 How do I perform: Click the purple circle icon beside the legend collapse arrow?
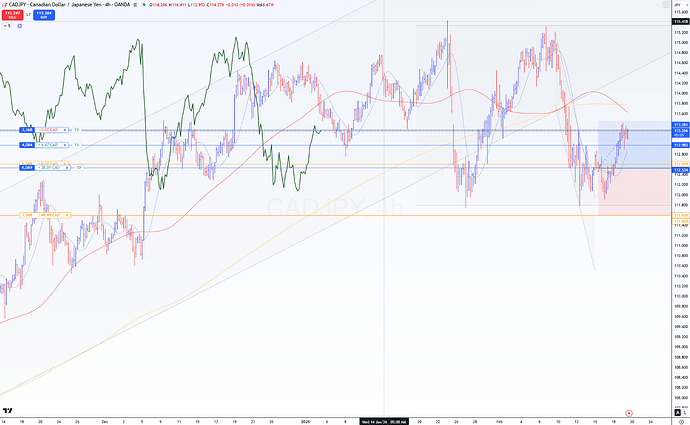(x=19, y=26)
